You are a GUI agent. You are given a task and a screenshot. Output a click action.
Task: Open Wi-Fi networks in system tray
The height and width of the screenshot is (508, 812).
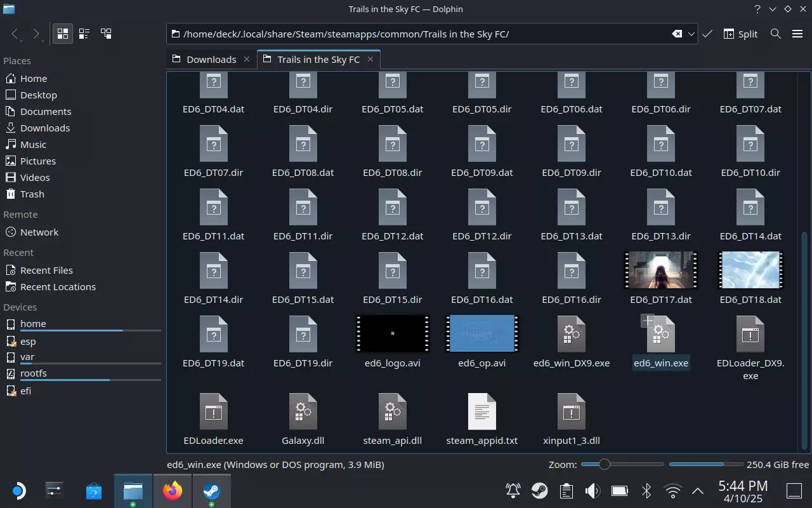click(672, 490)
